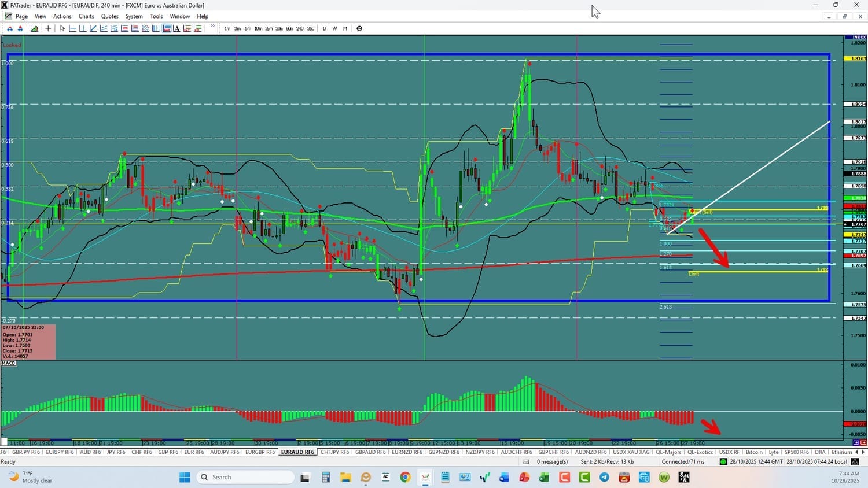Screen dimensions: 868x488
Task: Switch to the AUDJPY RF6 tab
Action: [225, 452]
